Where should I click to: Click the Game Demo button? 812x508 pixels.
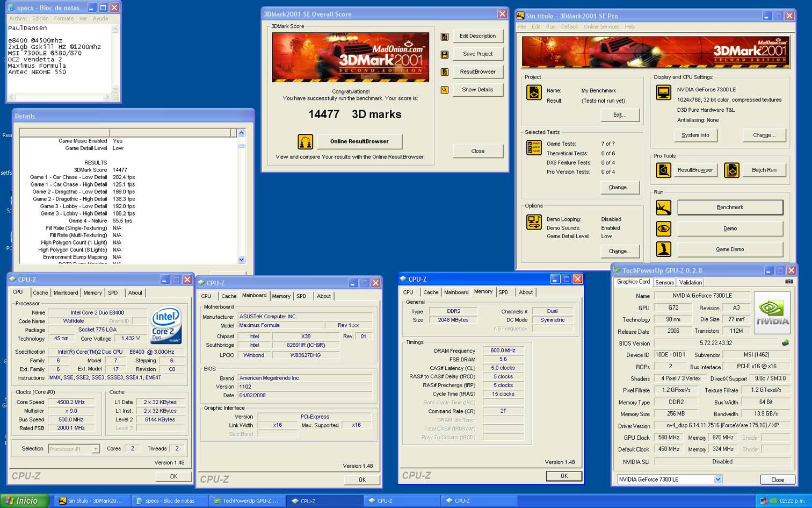[730, 249]
